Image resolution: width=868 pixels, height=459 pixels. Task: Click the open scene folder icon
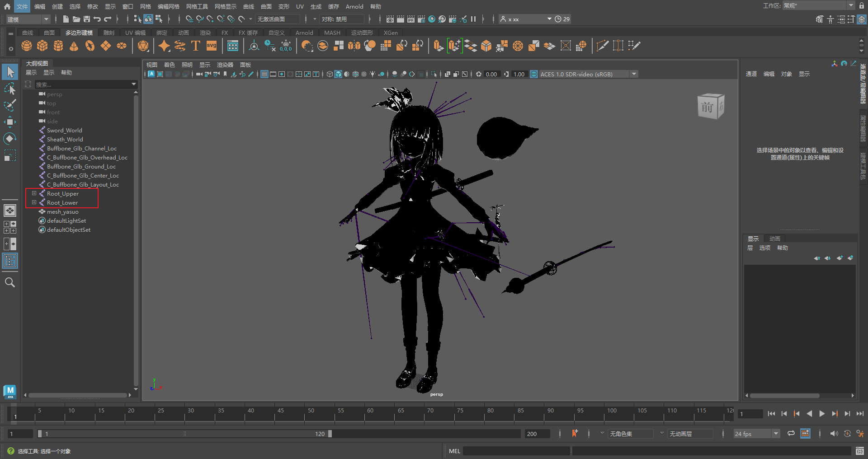[x=76, y=19]
